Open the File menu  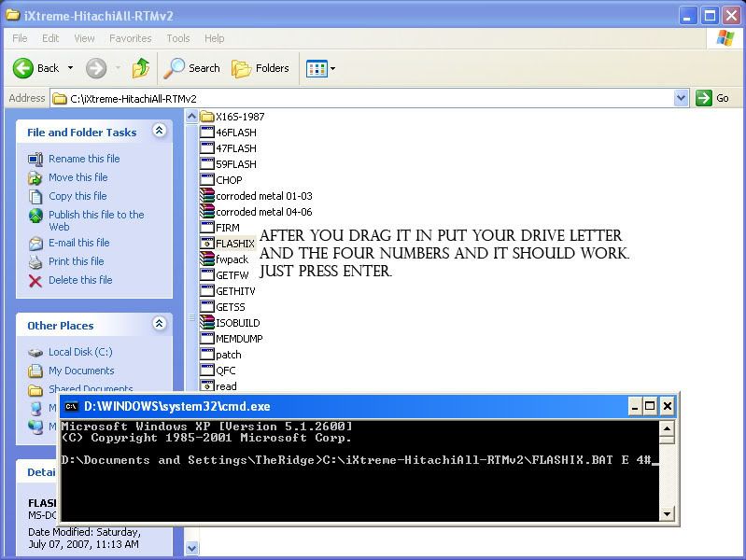[x=20, y=38]
